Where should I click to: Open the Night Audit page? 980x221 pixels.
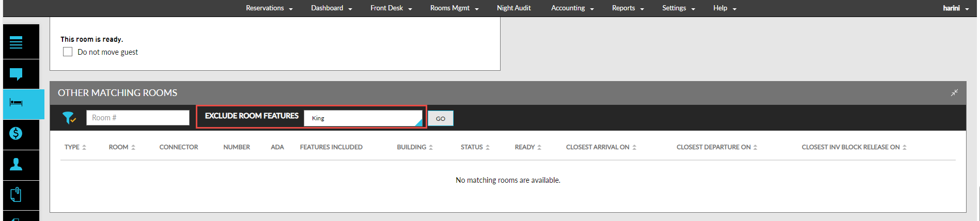tap(514, 8)
